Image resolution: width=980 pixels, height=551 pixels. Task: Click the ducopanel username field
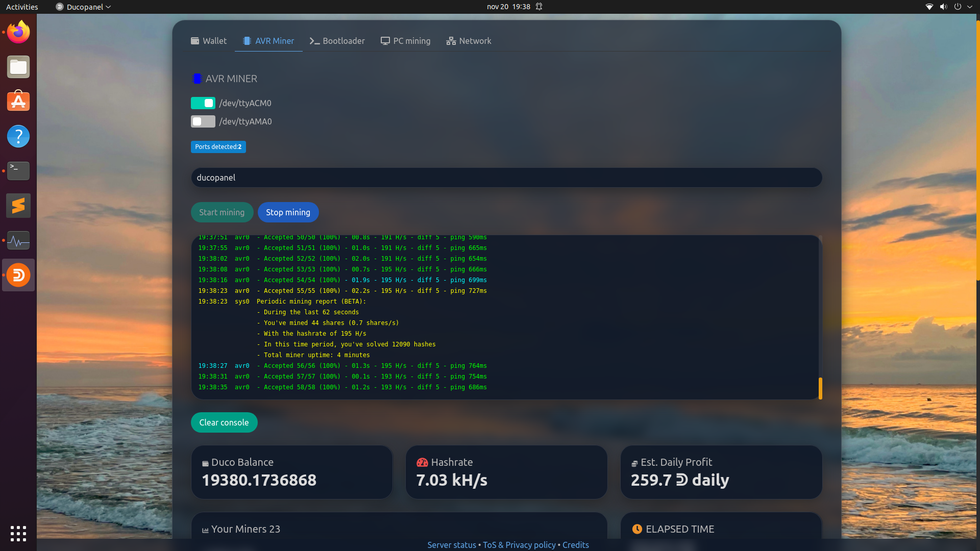pos(506,178)
